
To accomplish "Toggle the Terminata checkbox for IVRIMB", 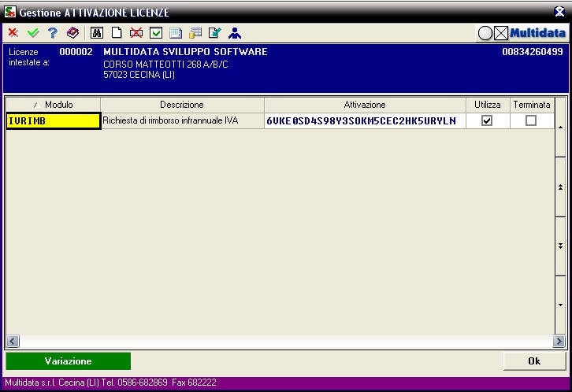I will coord(531,120).
